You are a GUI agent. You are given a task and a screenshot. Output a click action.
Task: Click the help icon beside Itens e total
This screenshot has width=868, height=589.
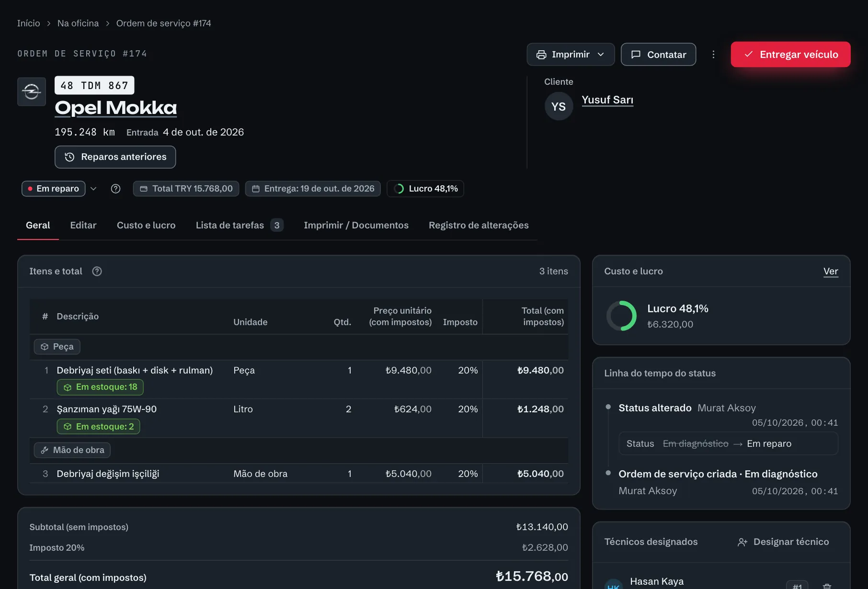click(97, 272)
